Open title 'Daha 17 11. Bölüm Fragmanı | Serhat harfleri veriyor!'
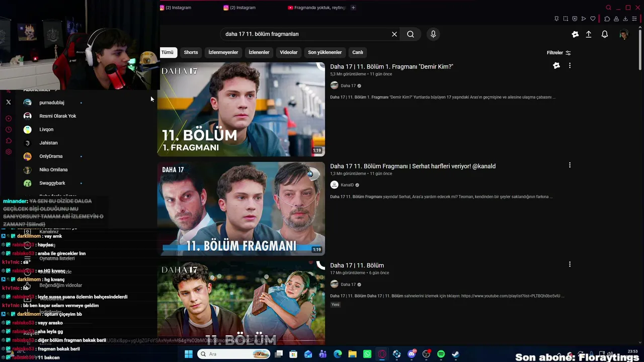Image resolution: width=644 pixels, height=362 pixels. [413, 166]
